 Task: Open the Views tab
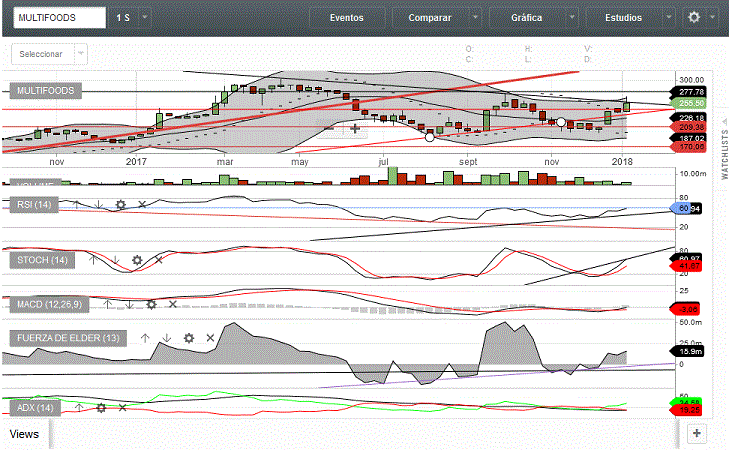pos(24,434)
